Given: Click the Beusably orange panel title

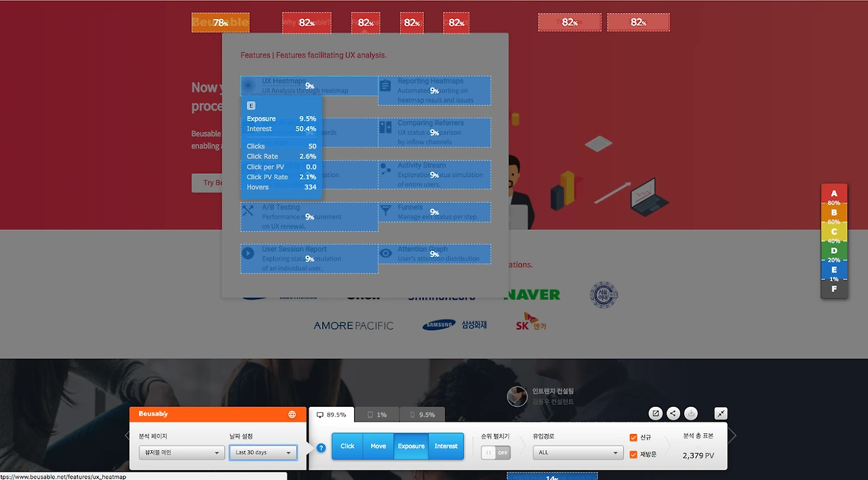Looking at the screenshot, I should [153, 414].
